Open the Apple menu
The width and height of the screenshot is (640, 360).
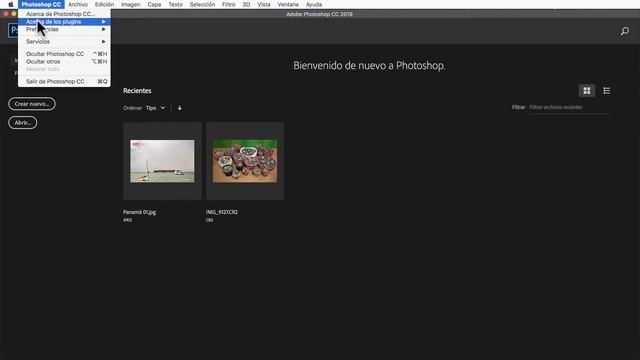[x=11, y=4]
